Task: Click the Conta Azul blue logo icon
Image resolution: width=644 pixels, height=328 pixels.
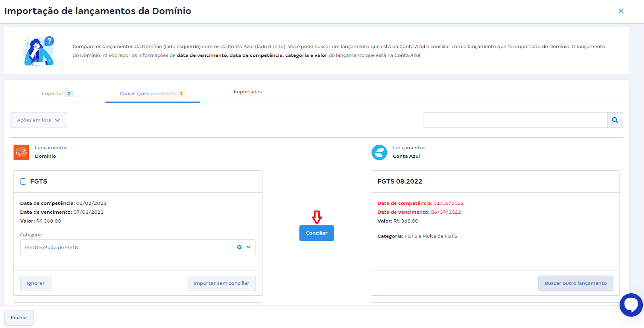Action: tap(379, 153)
